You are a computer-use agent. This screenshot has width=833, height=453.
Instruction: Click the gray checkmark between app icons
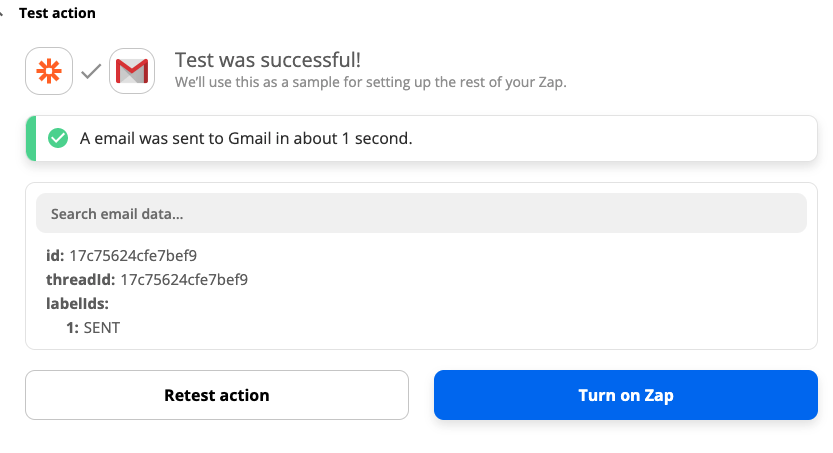[91, 72]
